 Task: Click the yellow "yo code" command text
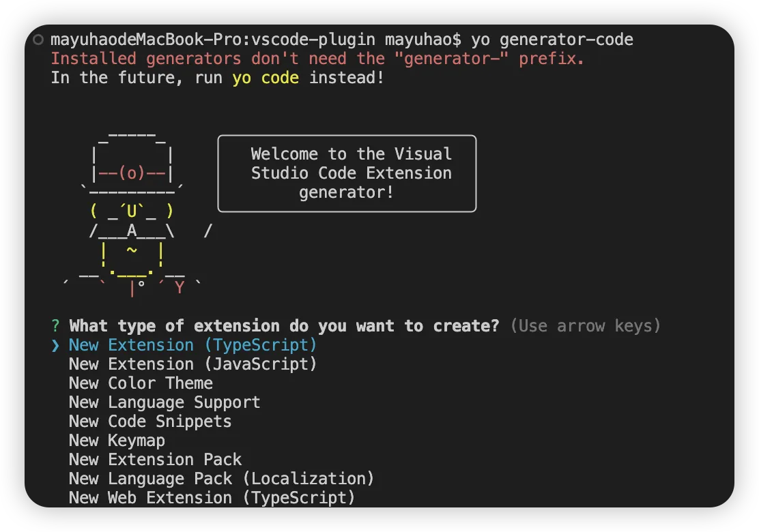(x=266, y=78)
